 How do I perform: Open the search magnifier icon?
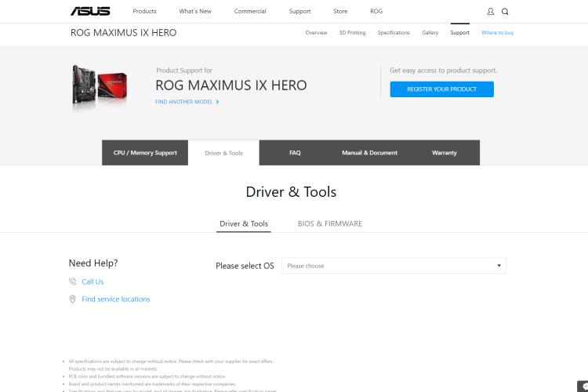pyautogui.click(x=505, y=12)
